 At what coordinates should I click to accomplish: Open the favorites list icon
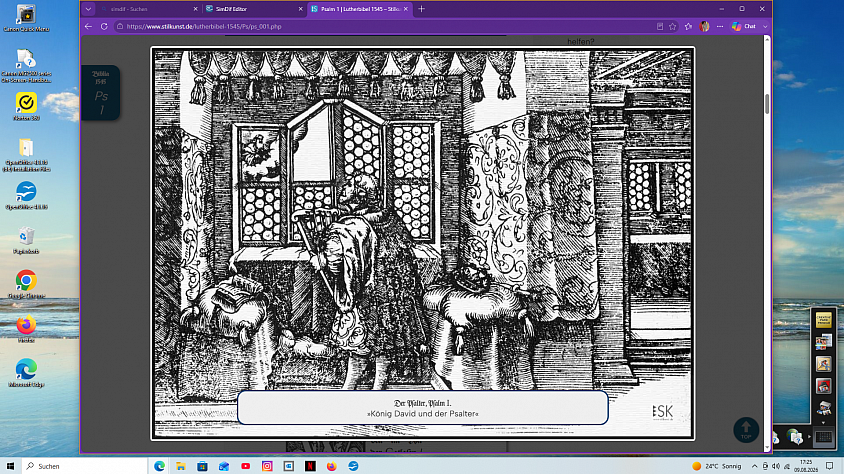(x=688, y=26)
